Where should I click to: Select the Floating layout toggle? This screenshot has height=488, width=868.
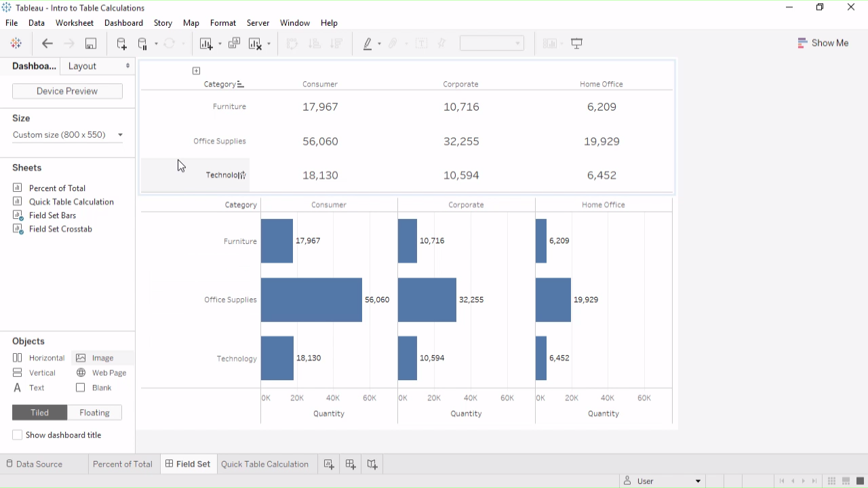point(94,413)
